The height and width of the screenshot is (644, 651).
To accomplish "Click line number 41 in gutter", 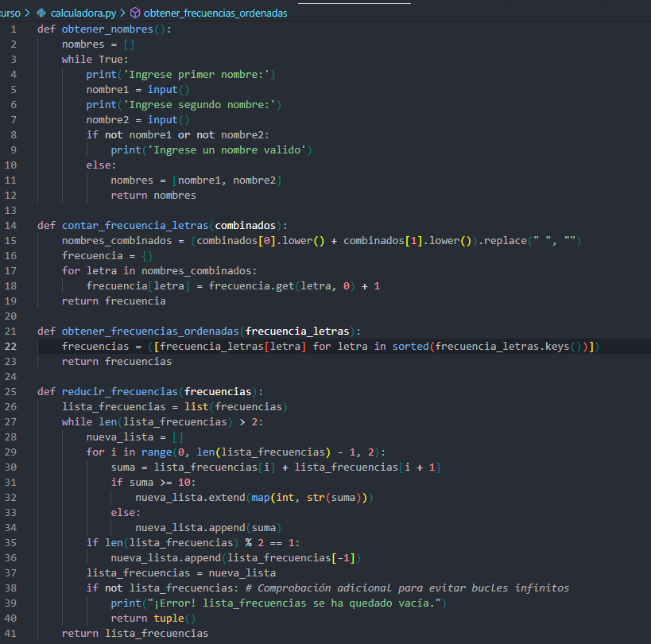I will pos(10,633).
